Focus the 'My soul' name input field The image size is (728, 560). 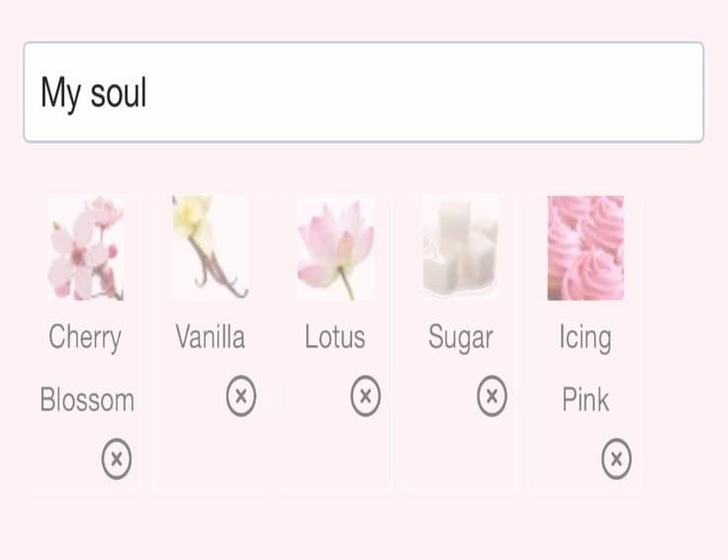tap(364, 92)
